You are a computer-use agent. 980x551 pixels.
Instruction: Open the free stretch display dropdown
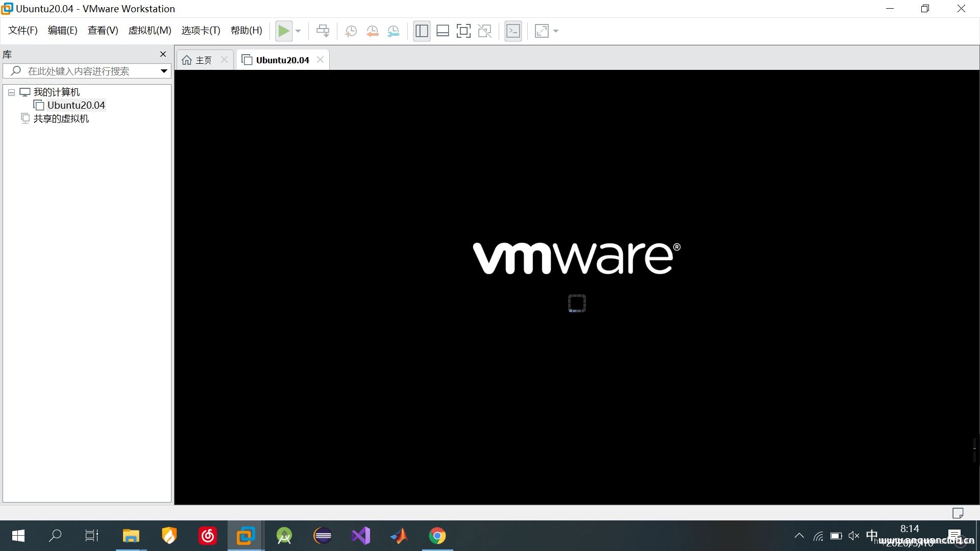pos(555,31)
